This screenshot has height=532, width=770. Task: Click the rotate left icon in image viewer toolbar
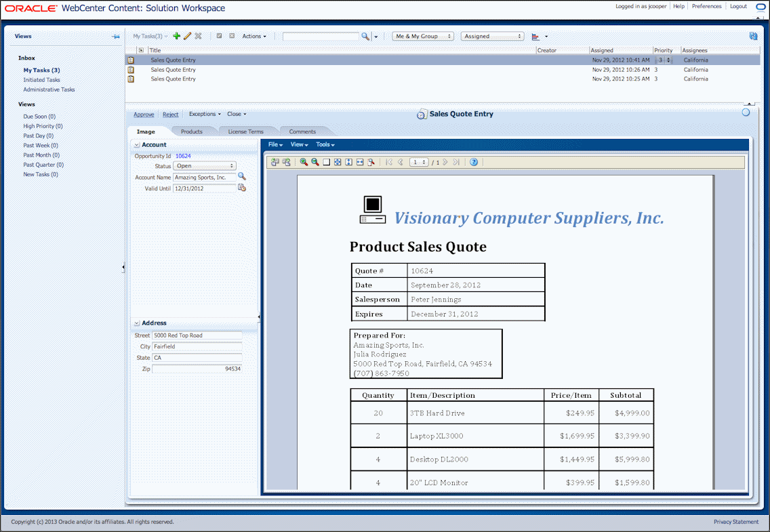coord(275,162)
